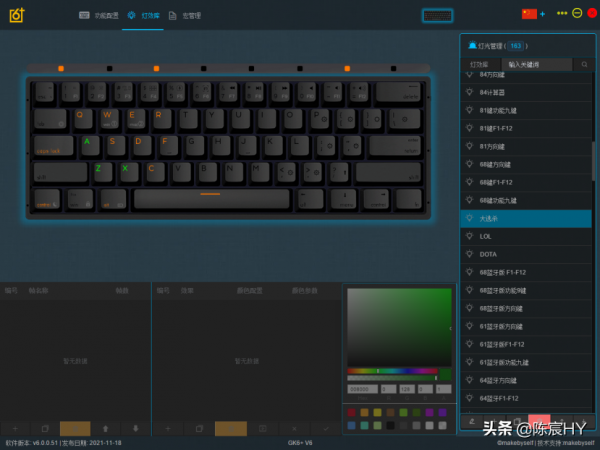
Task: Click the add (+) icon under frame list
Action: [x=16, y=428]
